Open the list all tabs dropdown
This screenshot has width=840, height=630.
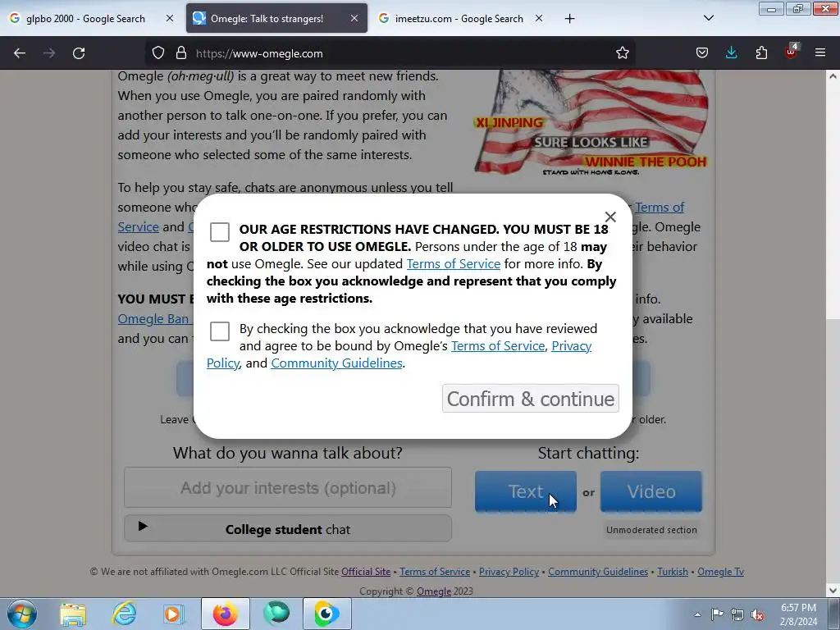708,19
